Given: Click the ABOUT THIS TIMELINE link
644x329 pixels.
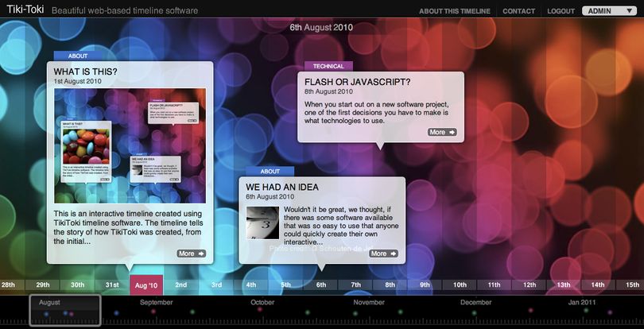Looking at the screenshot, I should click(455, 11).
